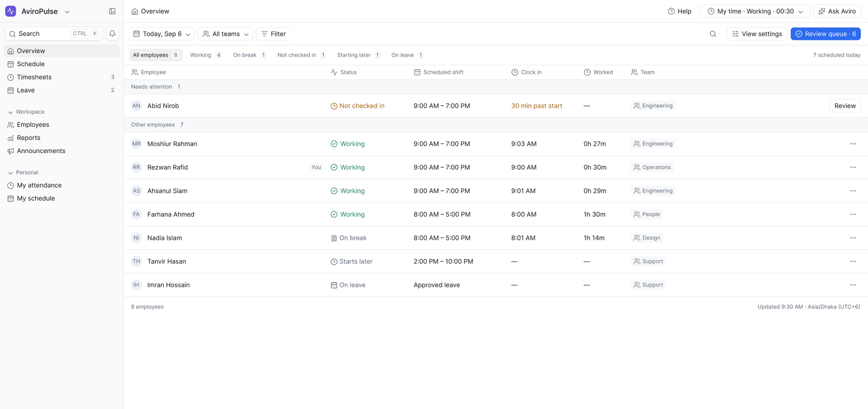Collapse the sidebar panel icon
Viewport: 868px width, 409px height.
pos(112,11)
